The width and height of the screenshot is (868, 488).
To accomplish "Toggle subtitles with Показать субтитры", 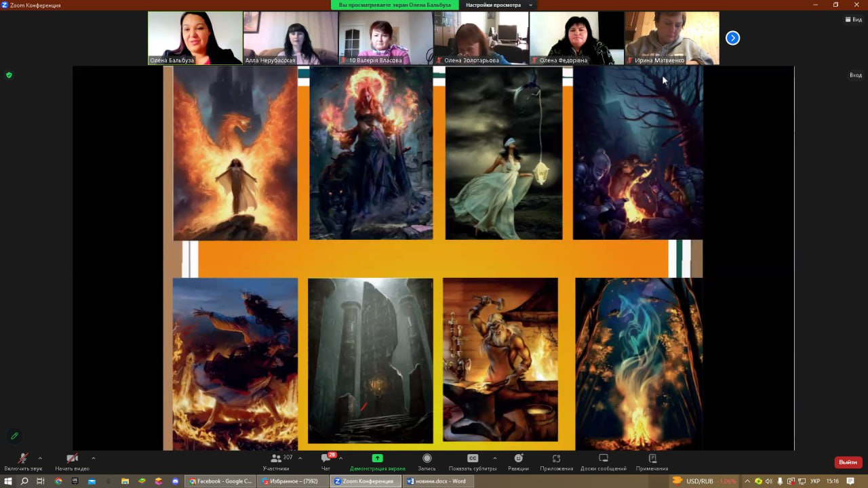I will click(x=473, y=462).
